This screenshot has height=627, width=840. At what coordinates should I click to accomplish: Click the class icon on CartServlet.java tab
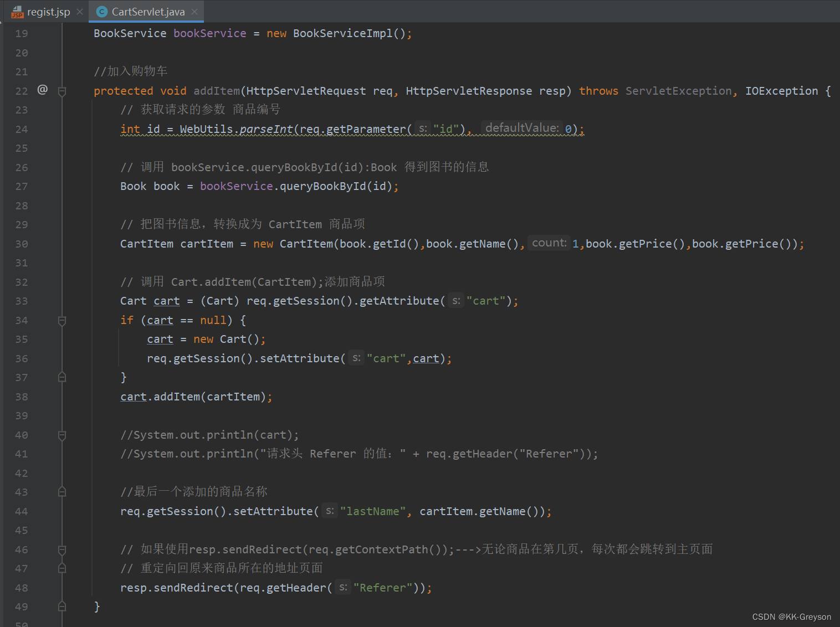pos(102,12)
